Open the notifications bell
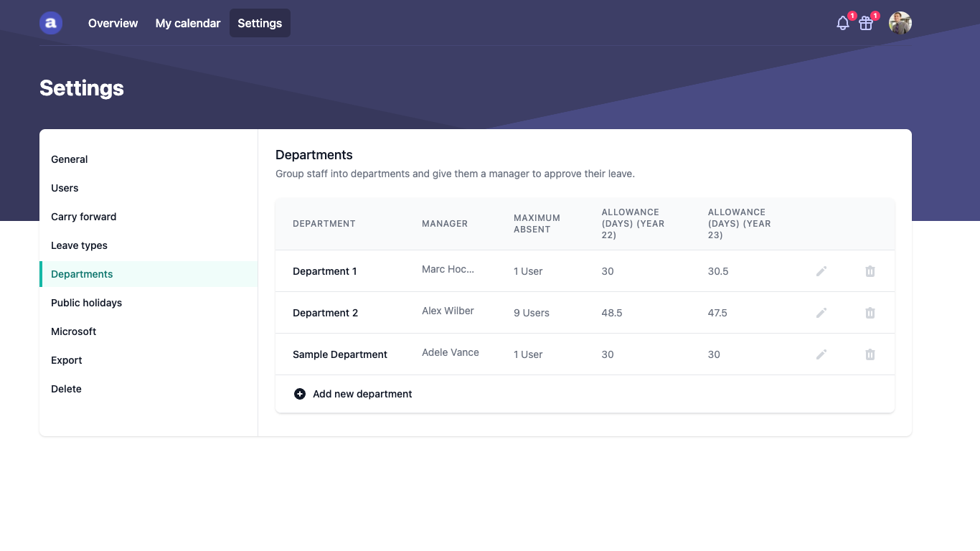 [x=842, y=22]
